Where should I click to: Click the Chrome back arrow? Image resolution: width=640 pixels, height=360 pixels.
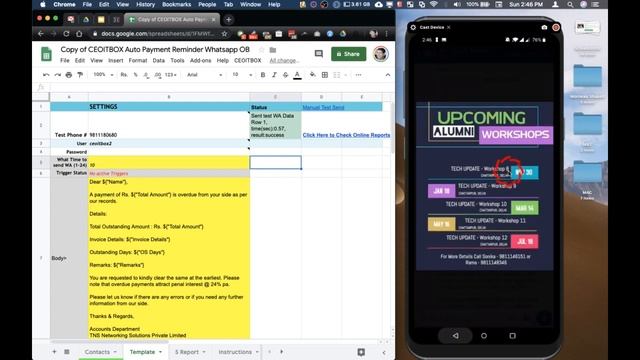40,34
